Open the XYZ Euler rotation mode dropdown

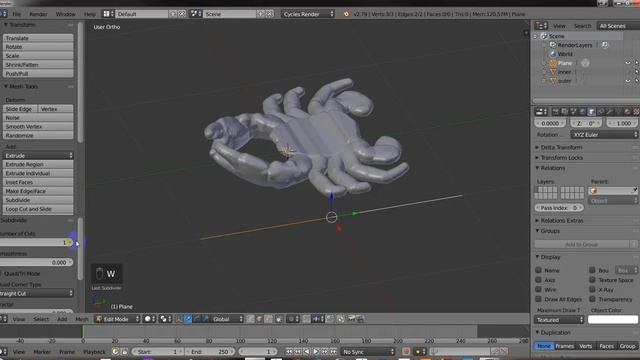click(604, 135)
